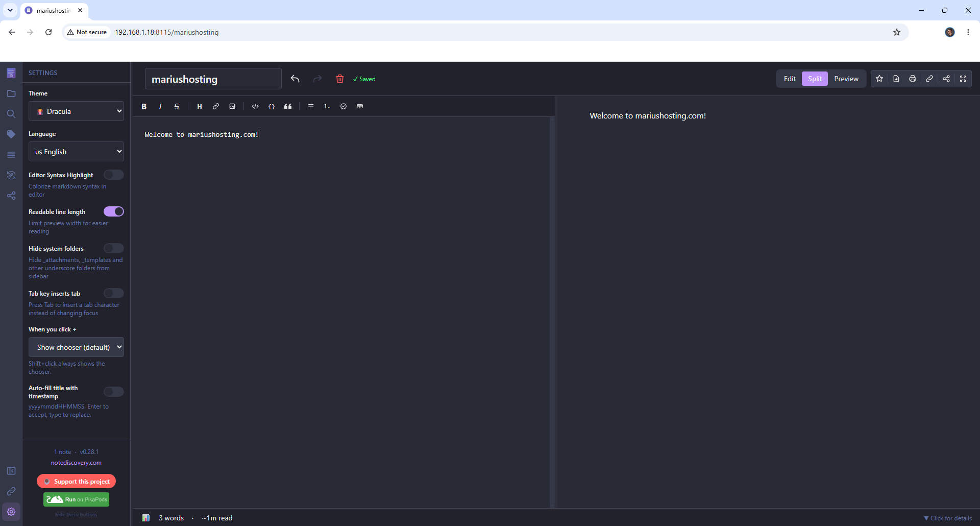
Task: Open the notediscovery.com link
Action: click(x=76, y=463)
